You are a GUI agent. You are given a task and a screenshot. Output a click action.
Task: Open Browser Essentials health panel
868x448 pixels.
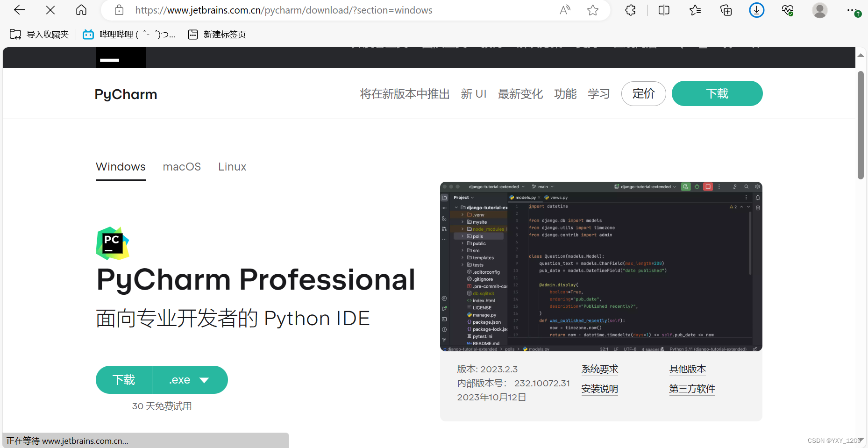788,10
